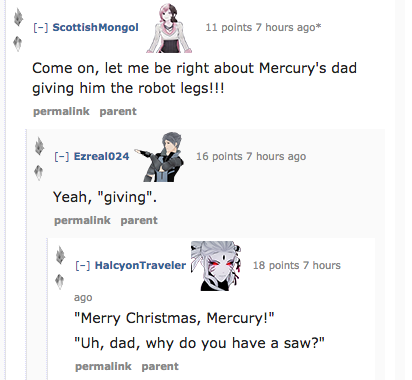This screenshot has height=380, width=412.
Task: Downvote HalcyonTraveler's comment
Action: click(60, 281)
